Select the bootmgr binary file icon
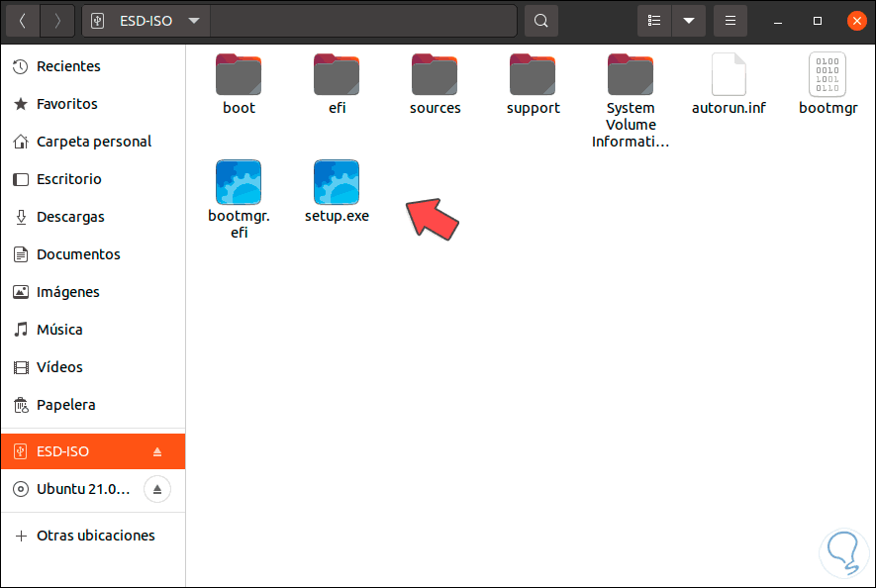 (x=827, y=74)
